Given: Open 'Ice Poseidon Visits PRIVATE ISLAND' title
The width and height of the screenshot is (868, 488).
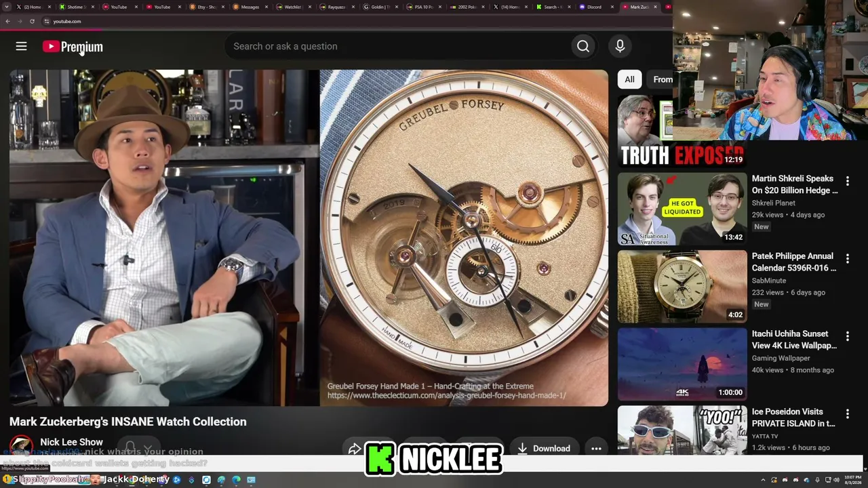Looking at the screenshot, I should [795, 418].
